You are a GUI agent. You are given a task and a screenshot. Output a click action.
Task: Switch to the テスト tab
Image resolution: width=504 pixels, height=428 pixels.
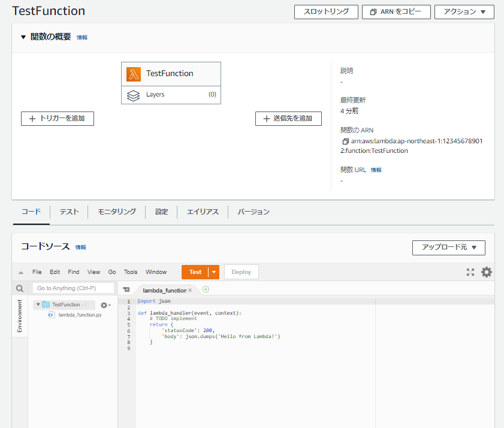69,212
